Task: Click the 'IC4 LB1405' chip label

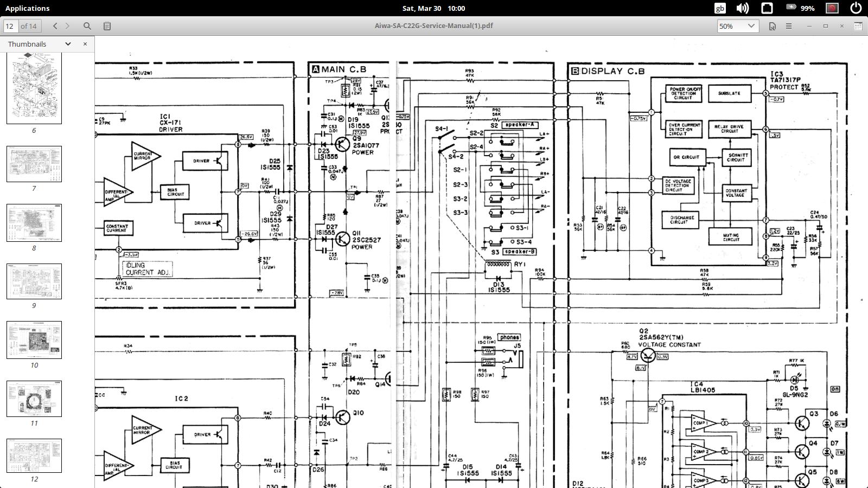Action: coord(703,387)
